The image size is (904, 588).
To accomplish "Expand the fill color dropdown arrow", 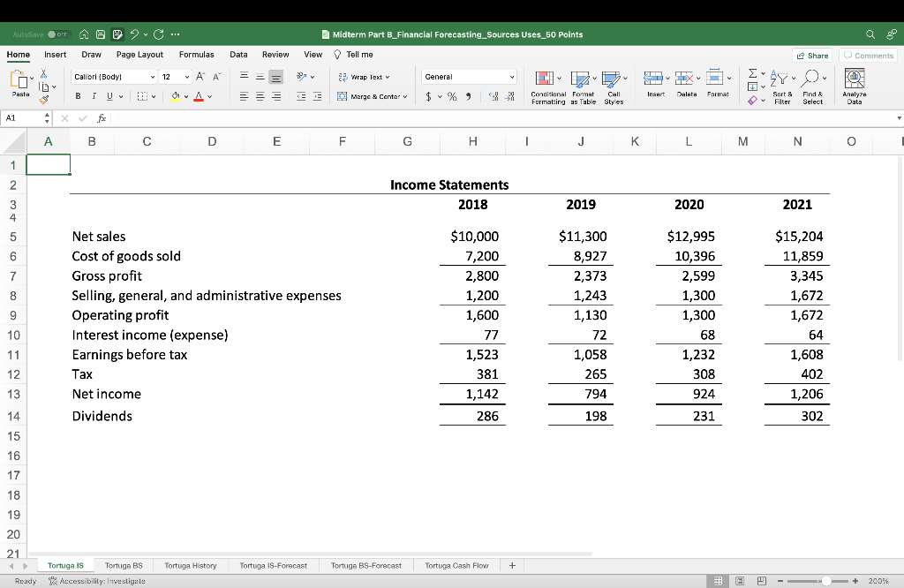I will tap(186, 96).
